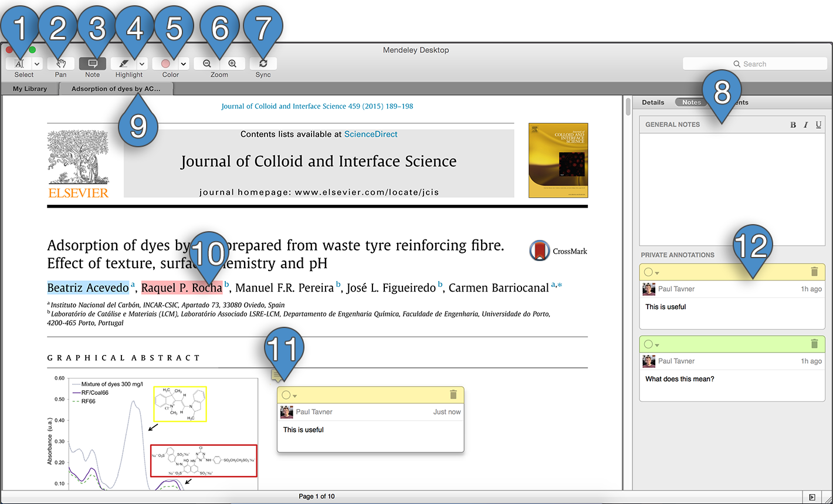Click the CrossMark button
833x504 pixels.
pyautogui.click(x=558, y=251)
